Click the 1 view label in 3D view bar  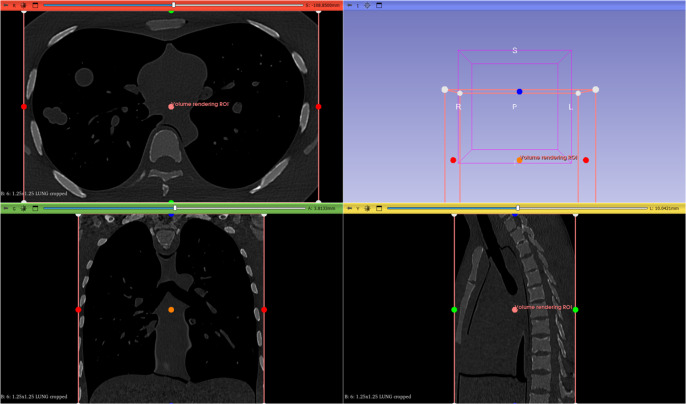pos(357,5)
